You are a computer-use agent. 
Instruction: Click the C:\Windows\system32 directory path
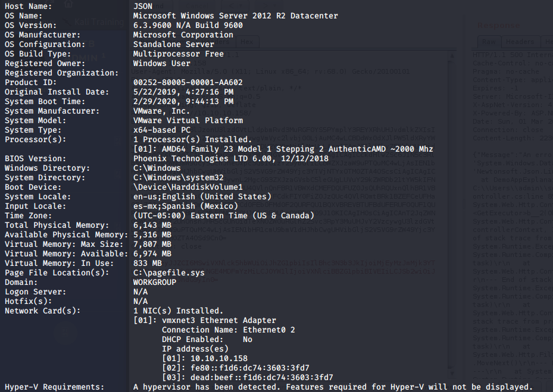click(178, 177)
